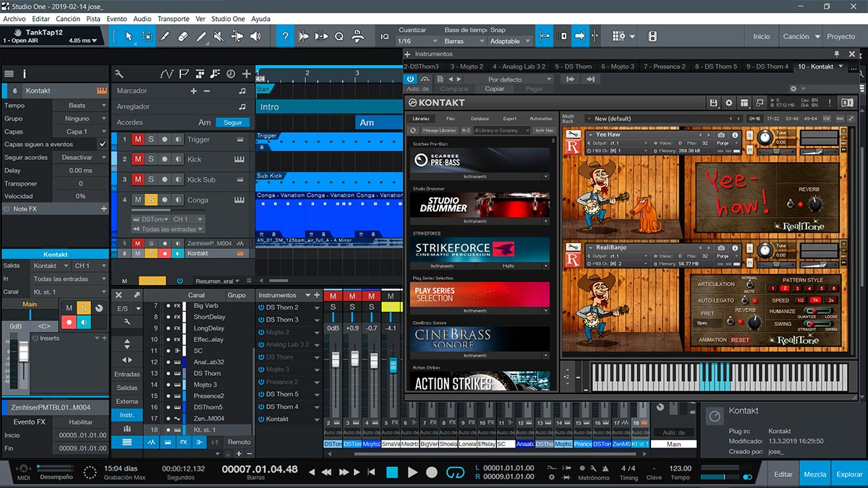Open the Grupo Ninguno dropdown

[x=80, y=119]
